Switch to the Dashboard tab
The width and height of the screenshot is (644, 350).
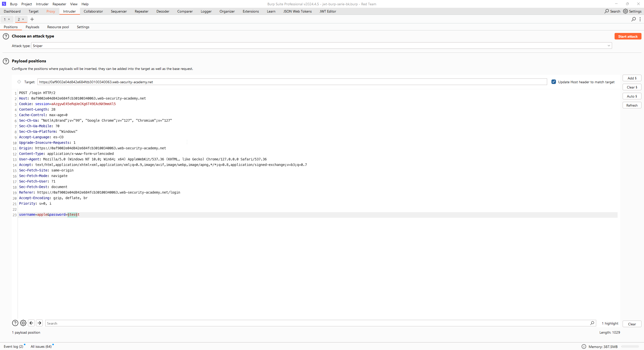tap(12, 11)
